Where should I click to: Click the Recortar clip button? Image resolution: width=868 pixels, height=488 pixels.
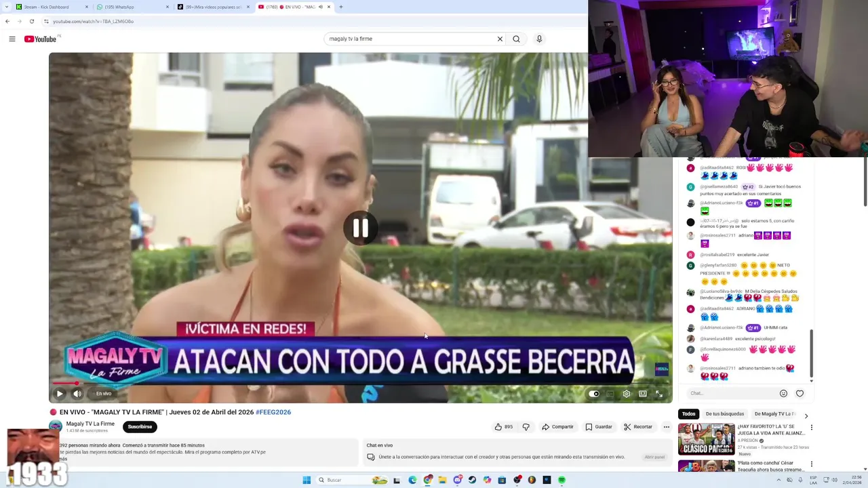click(x=638, y=427)
